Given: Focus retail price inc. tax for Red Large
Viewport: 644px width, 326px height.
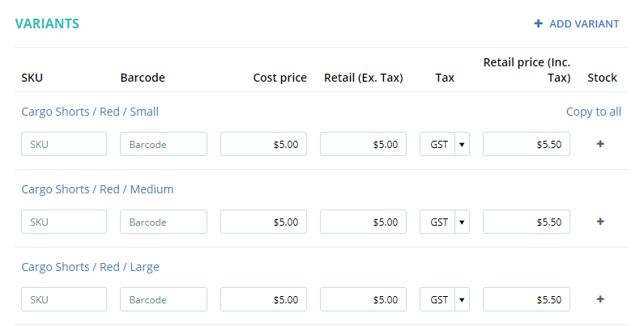Looking at the screenshot, I should coord(527,299).
